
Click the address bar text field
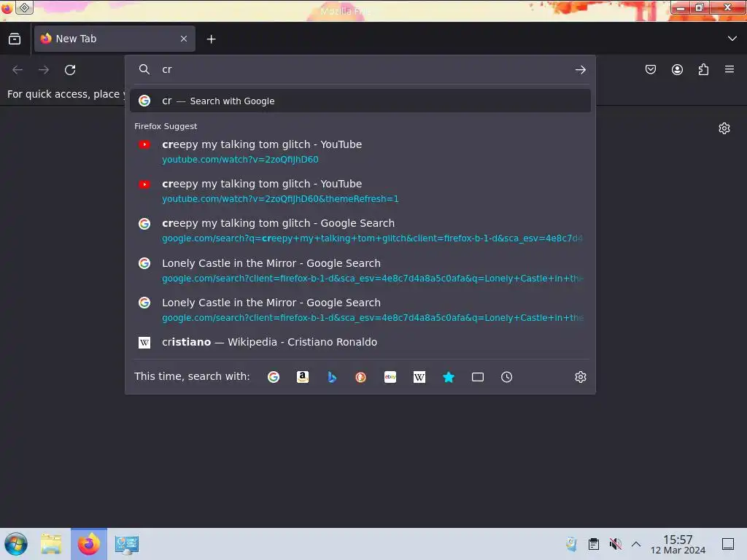click(x=362, y=69)
